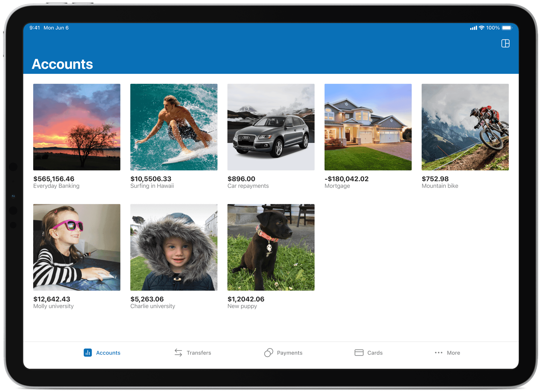This screenshot has height=392, width=542.
Task: Tap the Charlie university label
Action: click(x=153, y=306)
